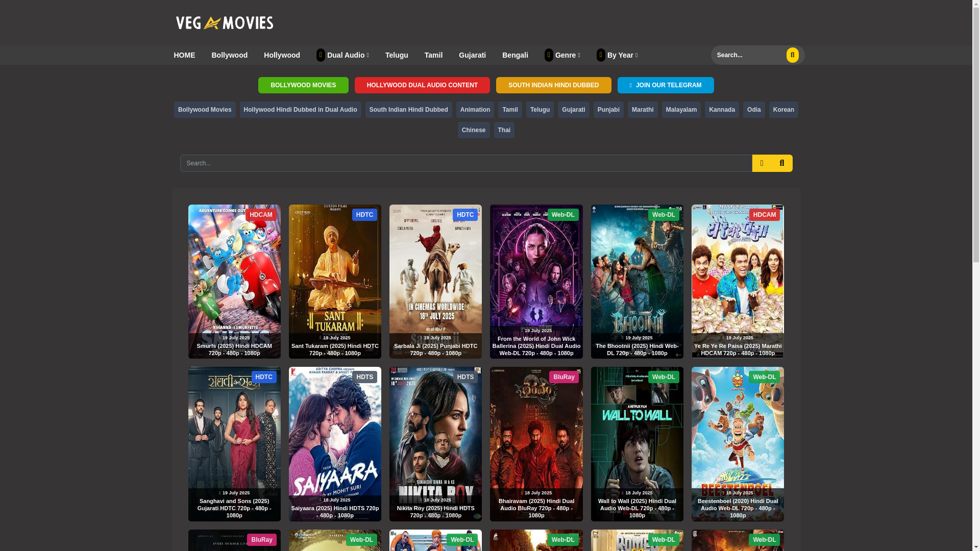Click the voice search button beside main search
Viewport: 980px width, 551px height.
click(x=762, y=163)
